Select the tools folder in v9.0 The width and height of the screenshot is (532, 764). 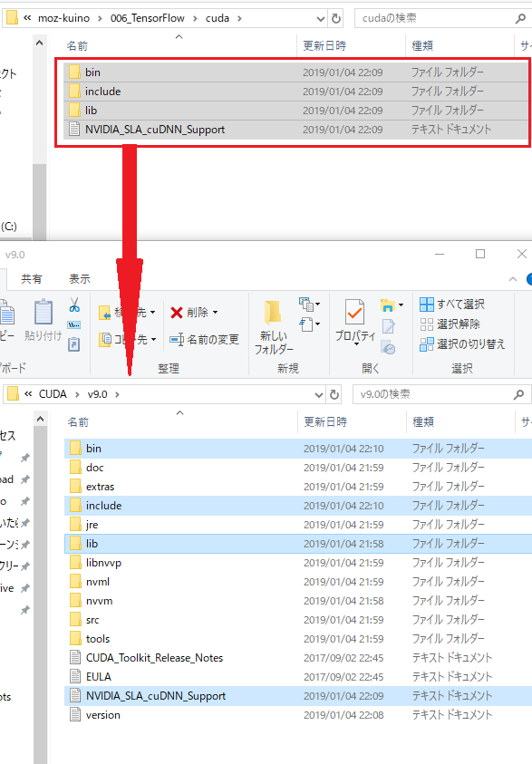(x=298, y=638)
